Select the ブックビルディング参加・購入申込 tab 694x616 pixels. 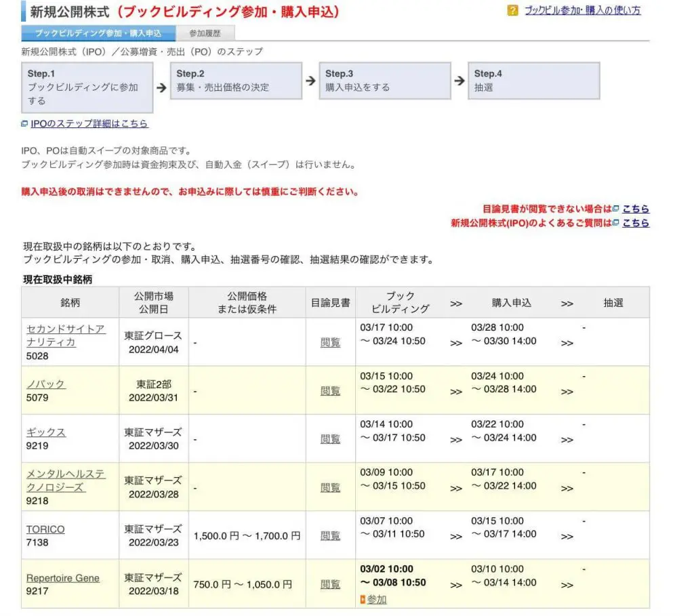tap(98, 33)
